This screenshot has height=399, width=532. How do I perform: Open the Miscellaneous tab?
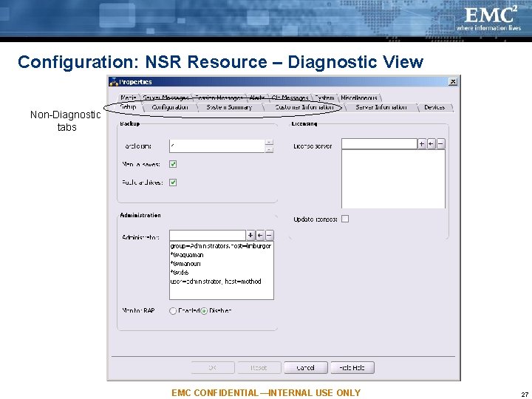pyautogui.click(x=359, y=98)
